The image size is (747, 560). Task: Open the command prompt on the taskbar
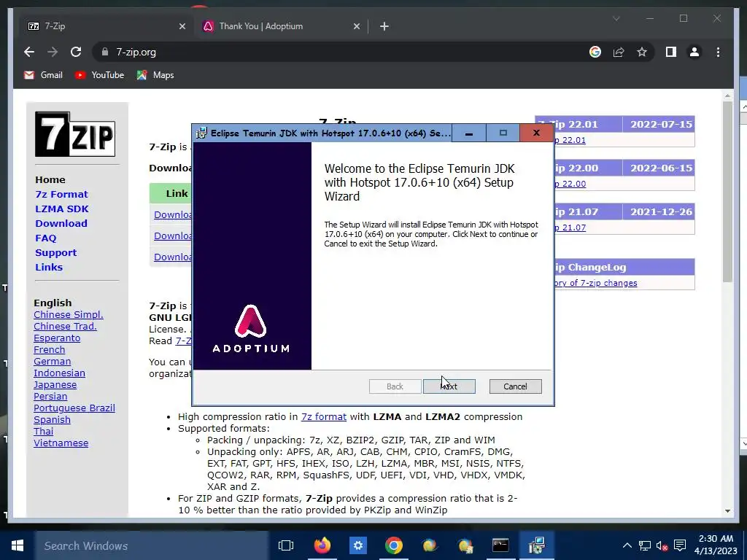point(500,545)
